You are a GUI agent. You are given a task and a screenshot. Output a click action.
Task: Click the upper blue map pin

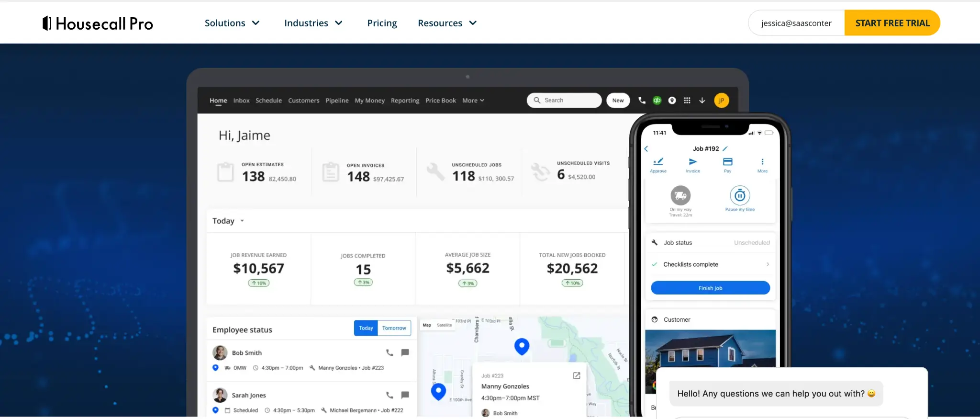point(522,346)
